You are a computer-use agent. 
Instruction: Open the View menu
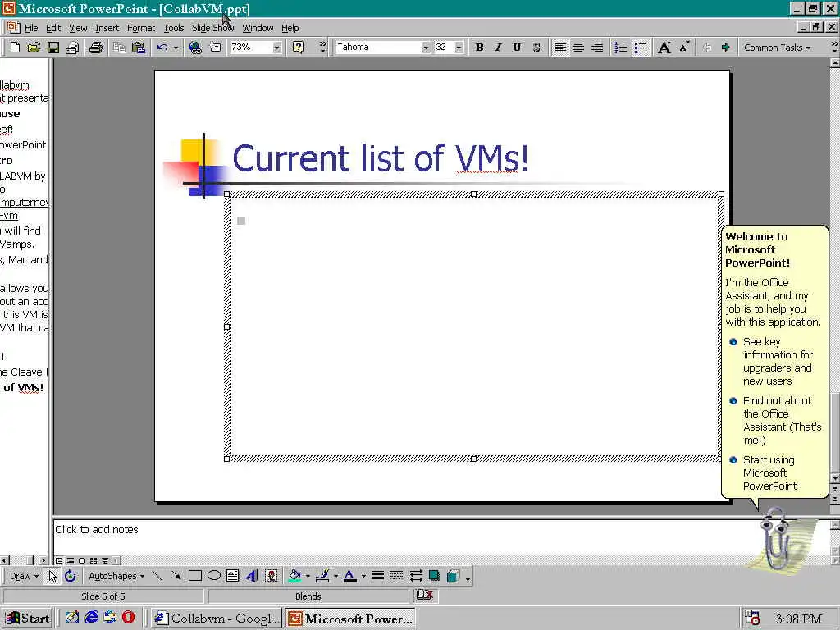pos(78,28)
